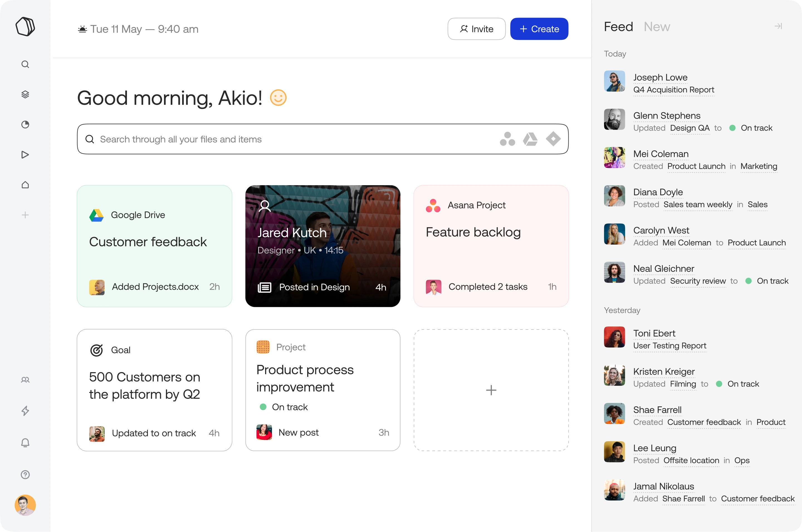Screen dimensions: 802x532
Task: Click the Invite button
Action: coord(476,29)
